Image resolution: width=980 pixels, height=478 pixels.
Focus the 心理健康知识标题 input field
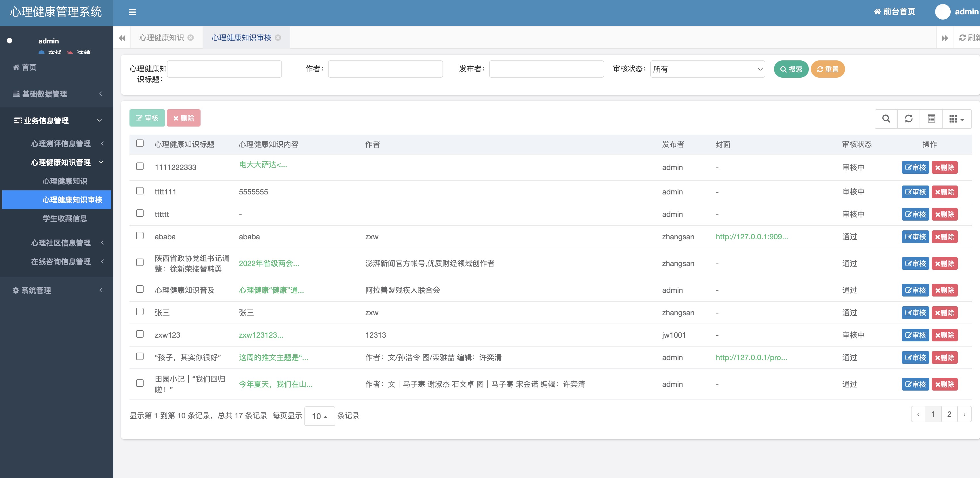point(224,69)
